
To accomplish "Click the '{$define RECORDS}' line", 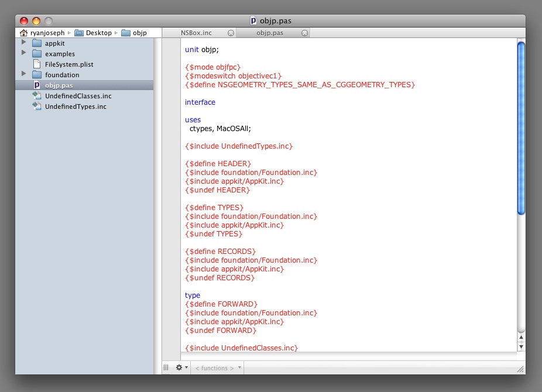I will point(220,252).
